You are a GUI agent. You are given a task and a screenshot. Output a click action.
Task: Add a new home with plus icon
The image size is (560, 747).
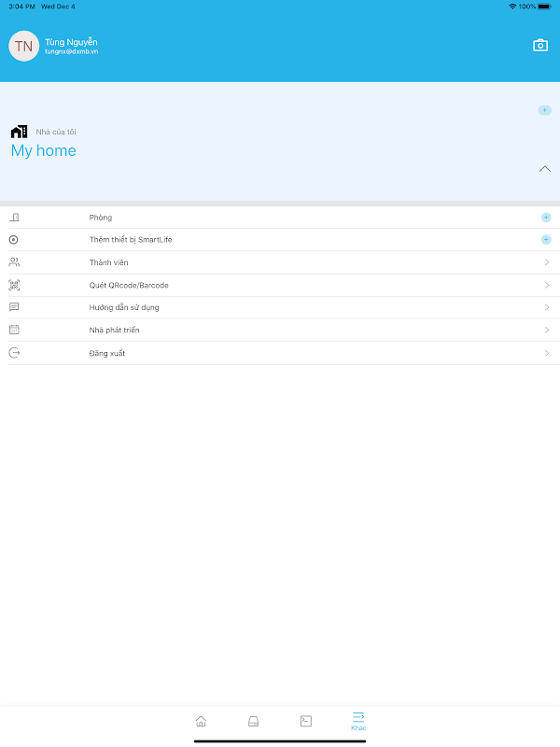coord(545,110)
